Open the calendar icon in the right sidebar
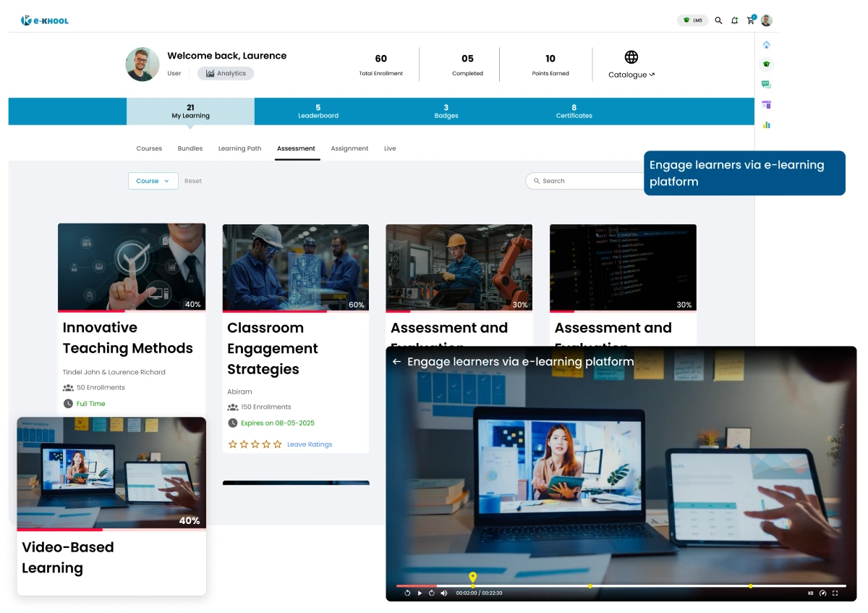This screenshot has width=868, height=613. [x=767, y=103]
